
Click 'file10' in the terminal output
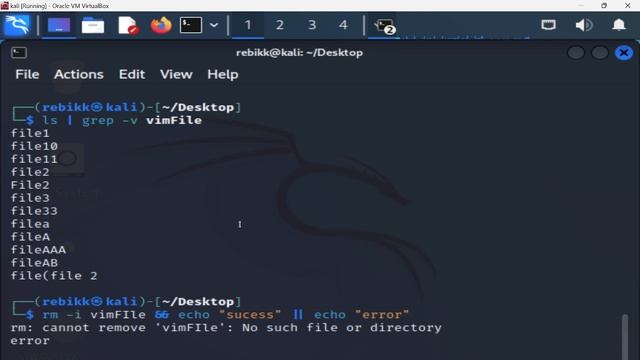tap(34, 146)
